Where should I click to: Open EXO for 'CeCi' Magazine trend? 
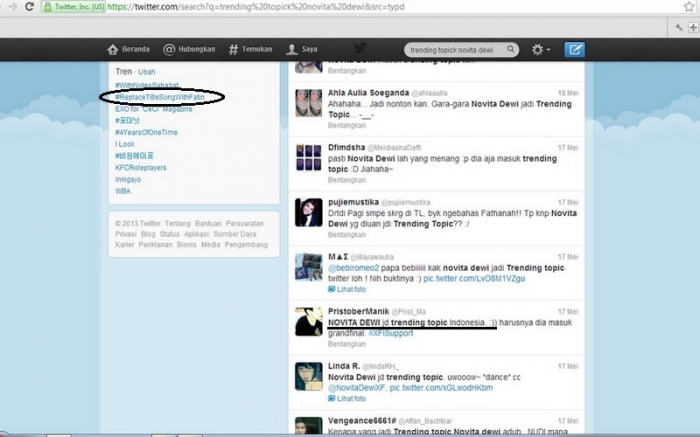coord(154,109)
